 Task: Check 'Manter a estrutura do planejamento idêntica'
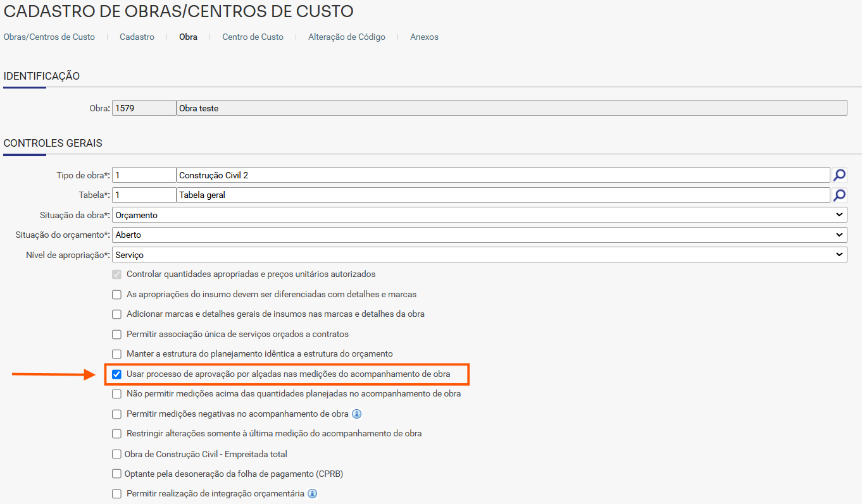coord(116,354)
